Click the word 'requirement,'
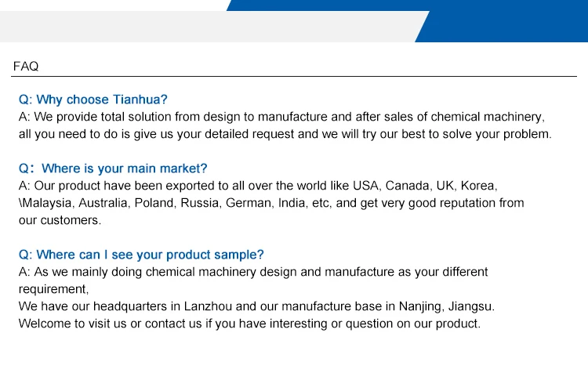588x369 pixels. pos(53,289)
